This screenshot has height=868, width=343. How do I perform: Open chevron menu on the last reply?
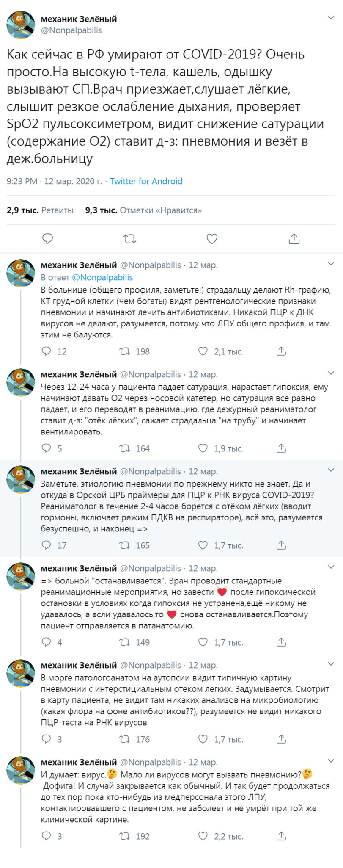331,761
